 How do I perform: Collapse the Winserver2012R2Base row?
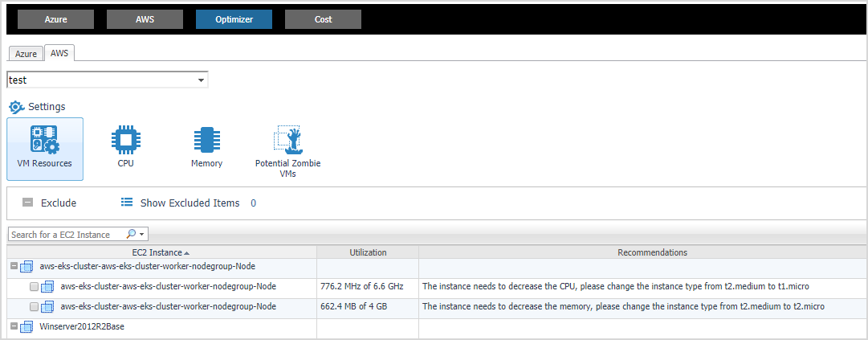point(14,327)
